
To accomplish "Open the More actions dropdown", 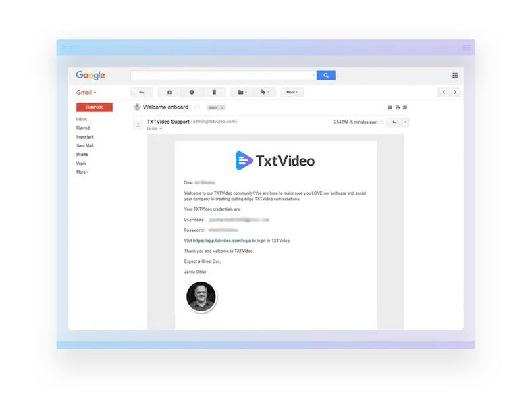I will (x=292, y=93).
